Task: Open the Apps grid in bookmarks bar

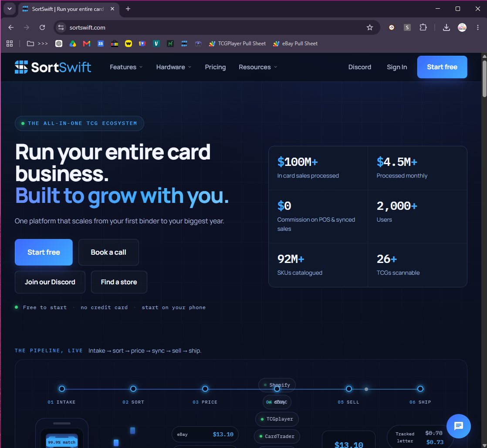Action: (x=10, y=44)
